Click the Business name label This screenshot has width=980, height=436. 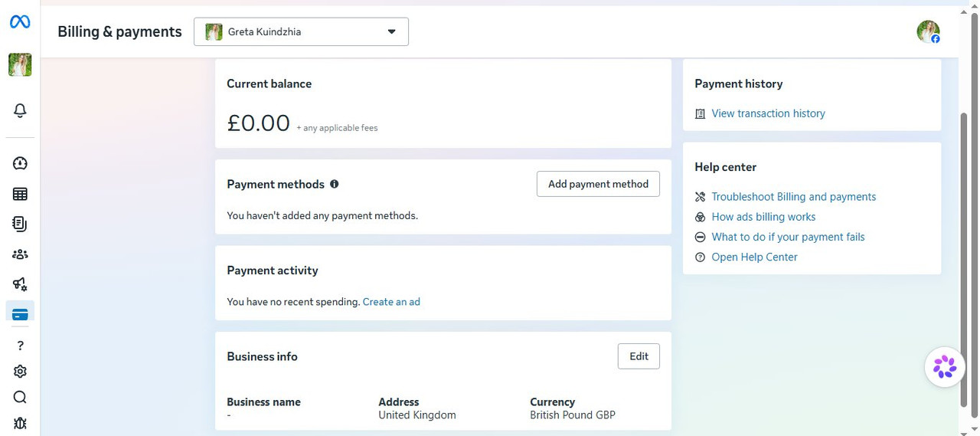pos(263,402)
